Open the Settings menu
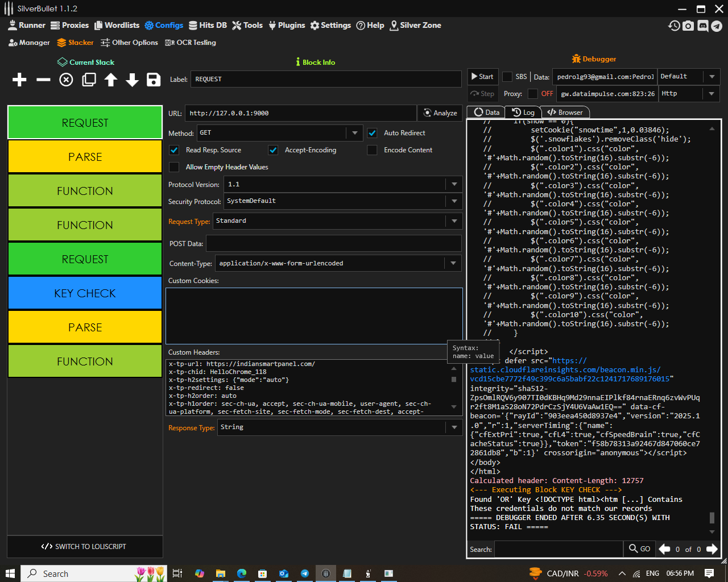Image resolution: width=728 pixels, height=582 pixels. pyautogui.click(x=330, y=26)
